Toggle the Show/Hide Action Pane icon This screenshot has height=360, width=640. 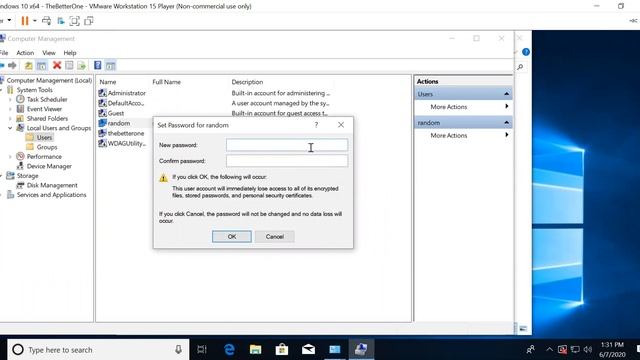(x=111, y=65)
